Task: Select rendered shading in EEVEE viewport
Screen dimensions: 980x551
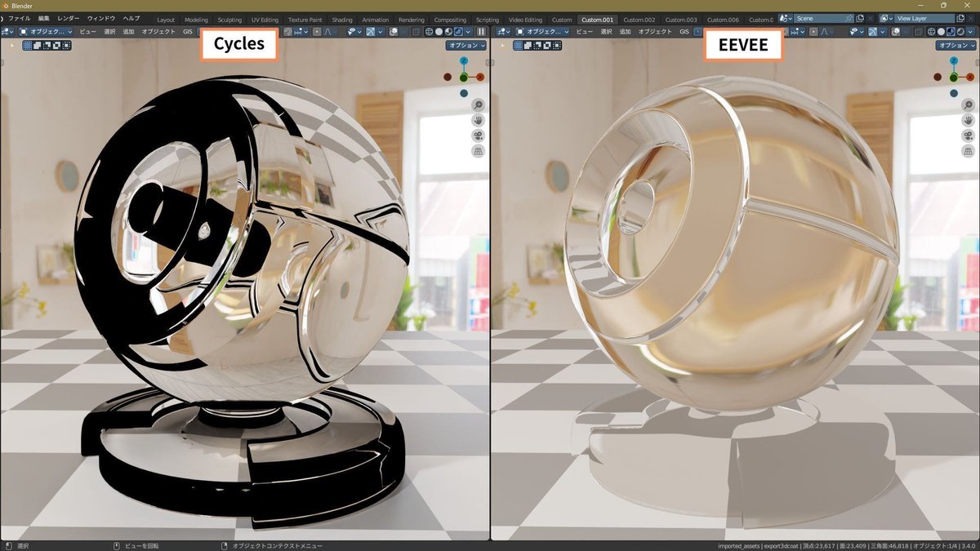Action: (960, 31)
